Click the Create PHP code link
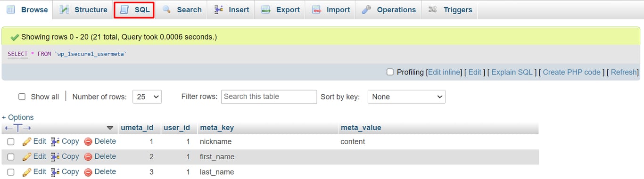 point(571,72)
